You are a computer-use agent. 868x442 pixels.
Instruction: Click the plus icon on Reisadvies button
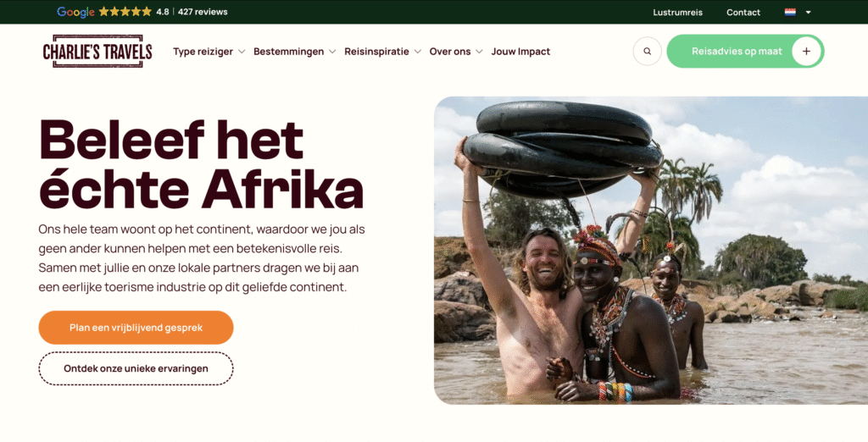[806, 52]
